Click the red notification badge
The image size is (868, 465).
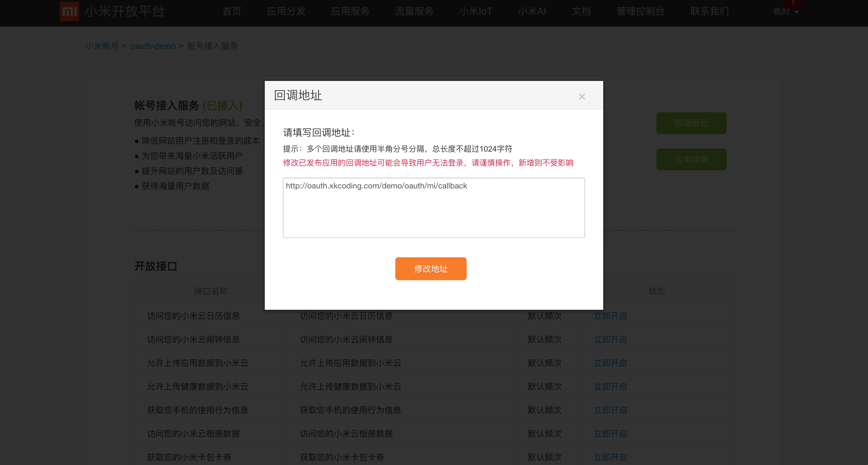pos(792,3)
